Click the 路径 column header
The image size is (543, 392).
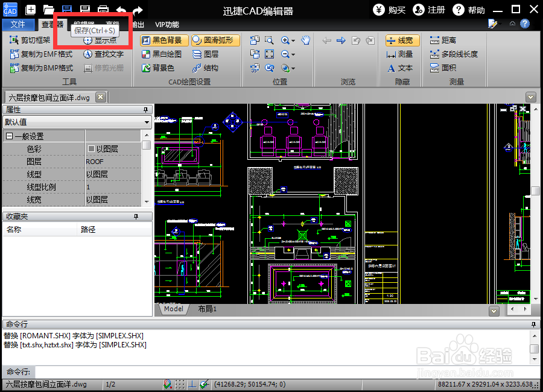pos(114,229)
